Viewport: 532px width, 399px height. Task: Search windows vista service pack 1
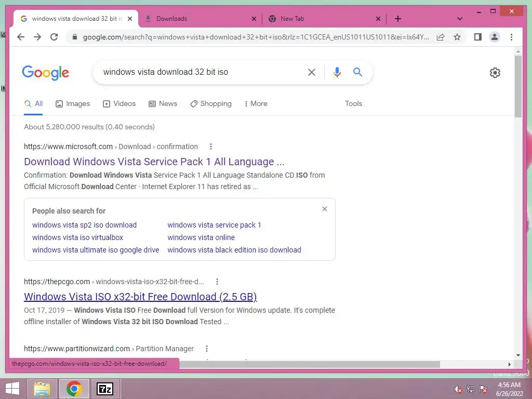coord(214,225)
